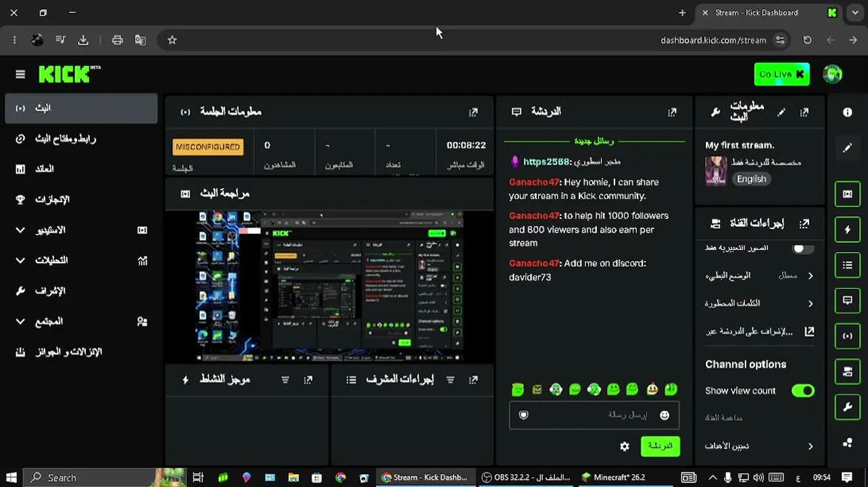
Task: Toggle the chat bubble icon in the right rail
Action: pyautogui.click(x=848, y=300)
